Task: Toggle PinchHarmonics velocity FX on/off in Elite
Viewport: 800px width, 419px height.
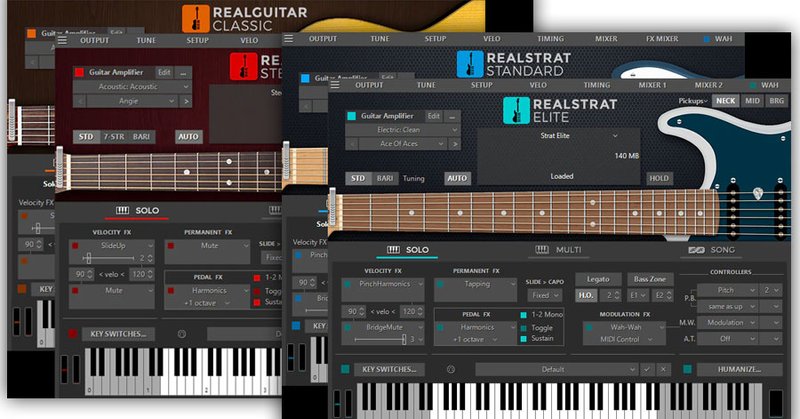Action: tap(347, 284)
